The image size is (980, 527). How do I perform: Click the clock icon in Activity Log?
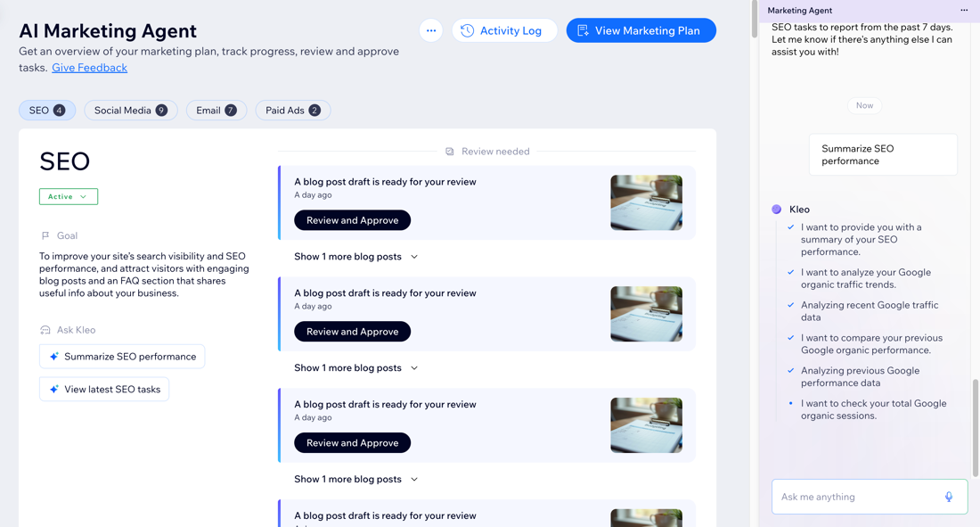click(x=467, y=30)
